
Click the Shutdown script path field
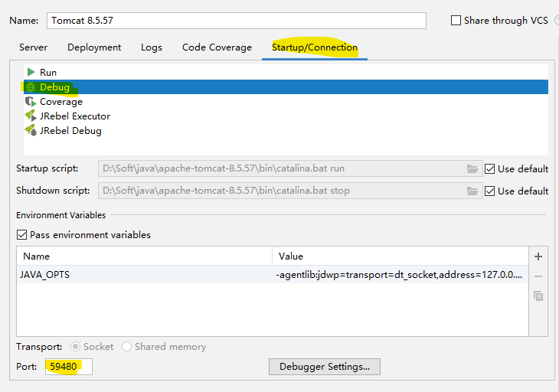pyautogui.click(x=290, y=191)
